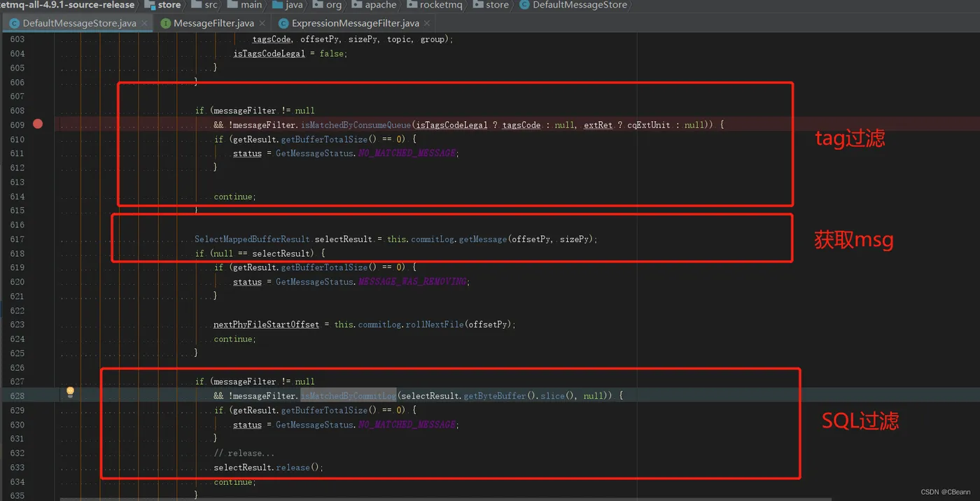Click nextPhyFileStartOffset variable
This screenshot has width=980, height=501.
(267, 325)
